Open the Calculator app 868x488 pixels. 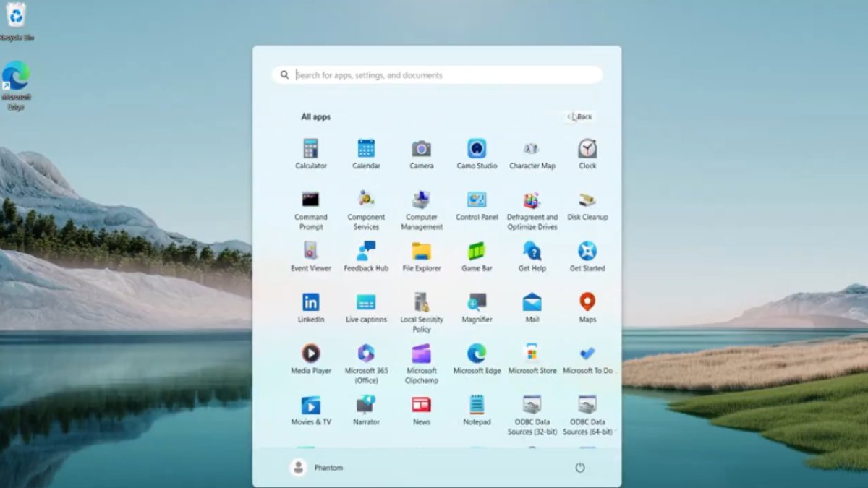tap(311, 154)
